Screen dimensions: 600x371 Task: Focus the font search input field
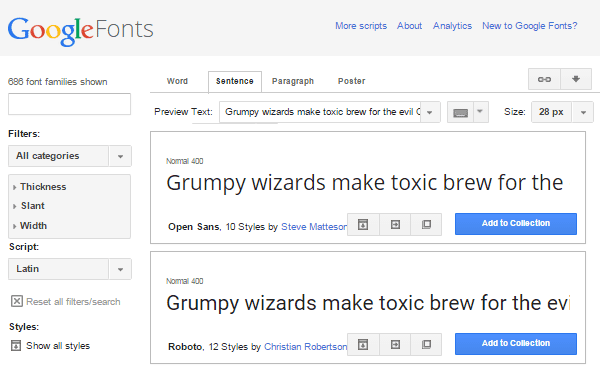(x=70, y=104)
